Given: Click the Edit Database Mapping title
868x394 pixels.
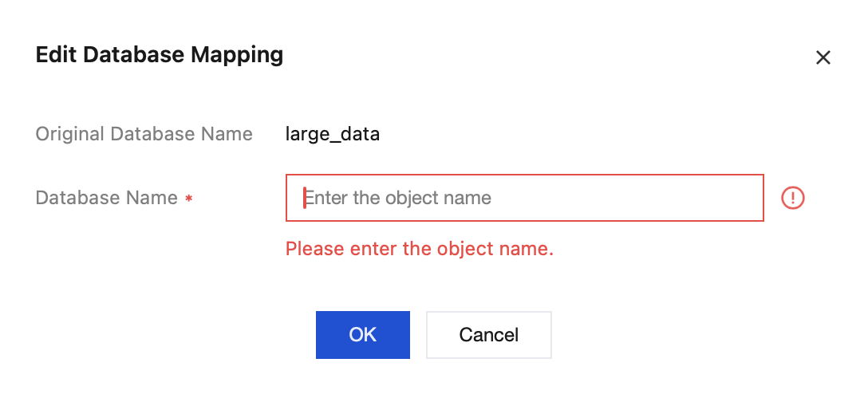Looking at the screenshot, I should click(x=160, y=55).
